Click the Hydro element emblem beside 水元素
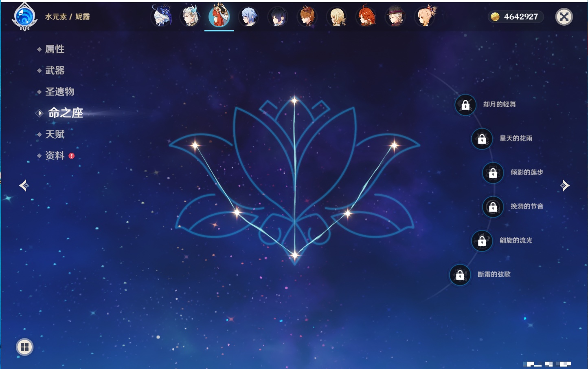This screenshot has width=588, height=369. 25,17
